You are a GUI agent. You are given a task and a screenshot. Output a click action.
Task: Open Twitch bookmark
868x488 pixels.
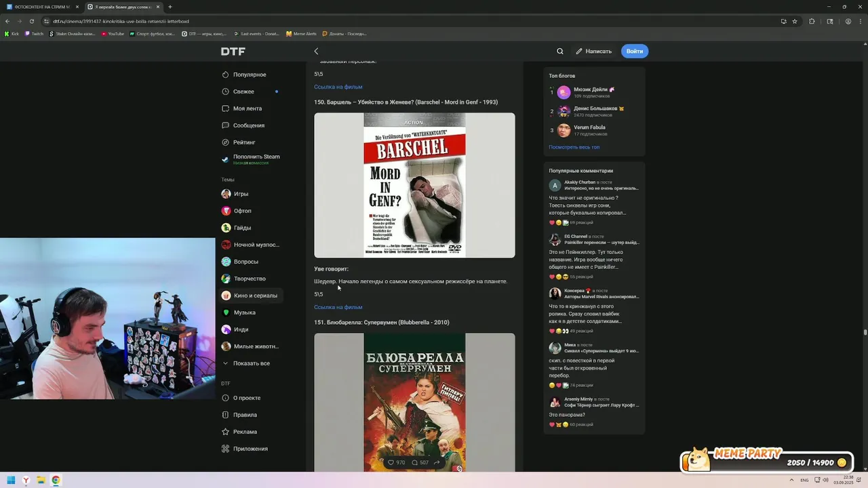[35, 33]
